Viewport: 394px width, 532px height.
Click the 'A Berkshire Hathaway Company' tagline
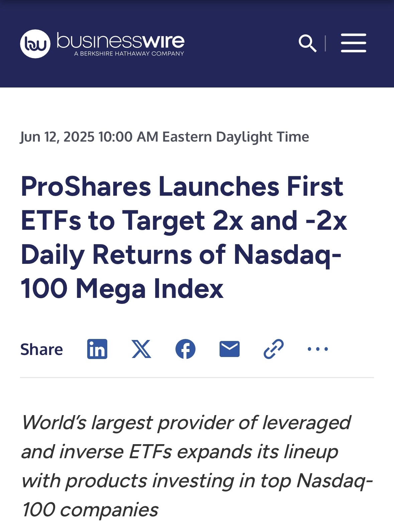click(x=129, y=53)
